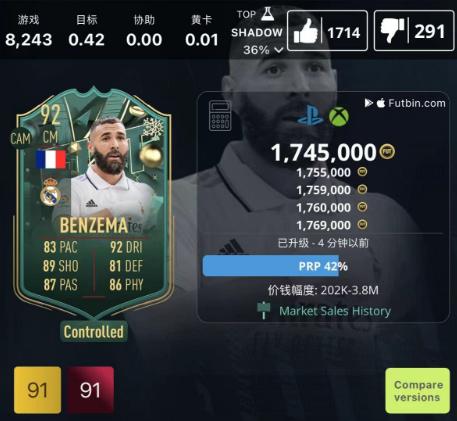The height and width of the screenshot is (421, 457).
Task: Click the thumbs up like icon
Action: pos(305,31)
